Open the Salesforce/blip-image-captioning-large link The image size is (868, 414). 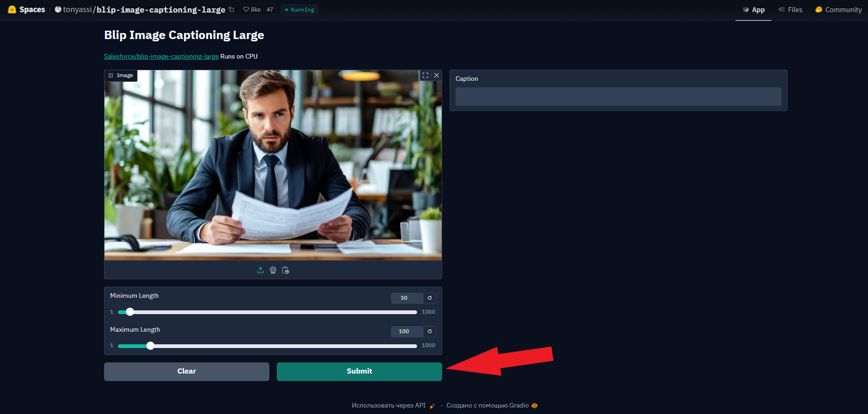pyautogui.click(x=161, y=56)
